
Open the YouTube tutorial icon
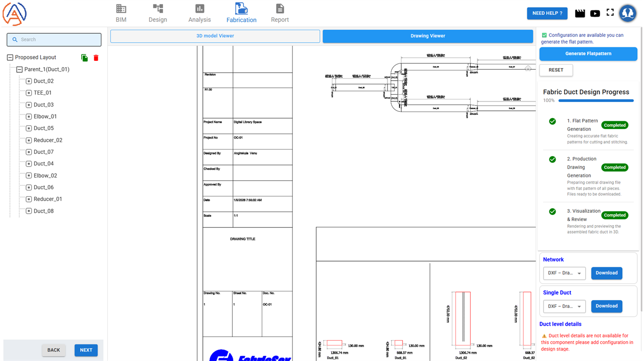[x=595, y=14]
